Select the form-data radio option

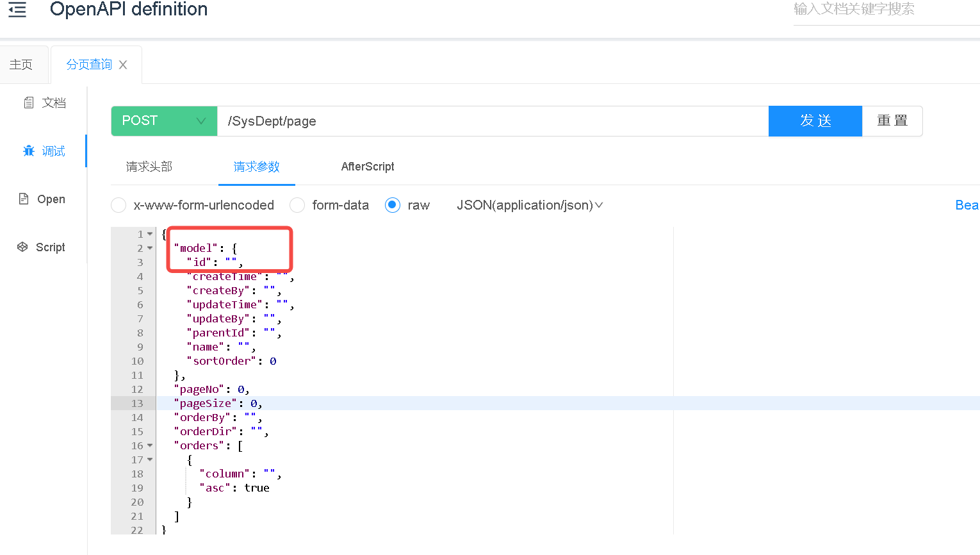coord(297,205)
